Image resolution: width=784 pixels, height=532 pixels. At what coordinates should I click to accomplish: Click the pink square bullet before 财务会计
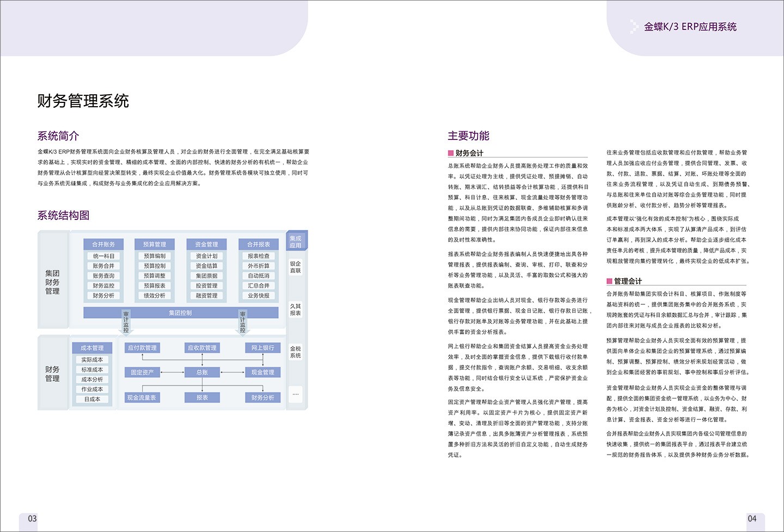[x=451, y=153]
